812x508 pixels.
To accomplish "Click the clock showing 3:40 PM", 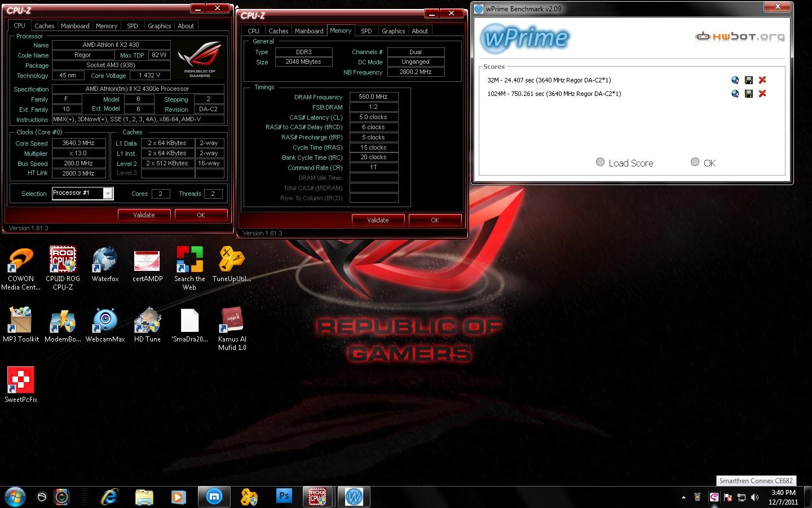I will click(783, 493).
